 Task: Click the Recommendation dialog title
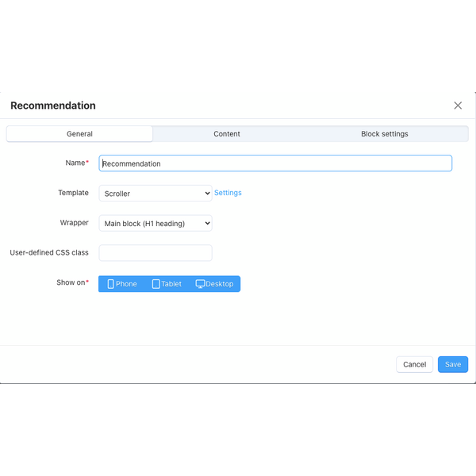tap(53, 106)
